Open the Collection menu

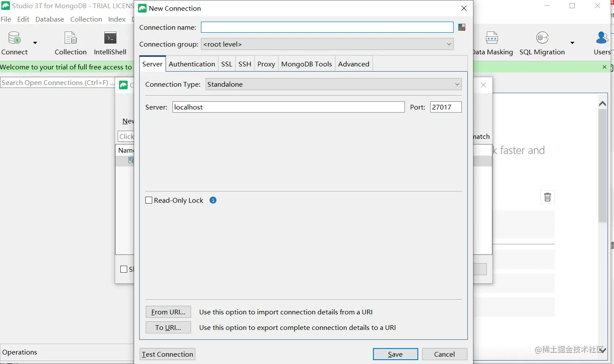[x=86, y=19]
